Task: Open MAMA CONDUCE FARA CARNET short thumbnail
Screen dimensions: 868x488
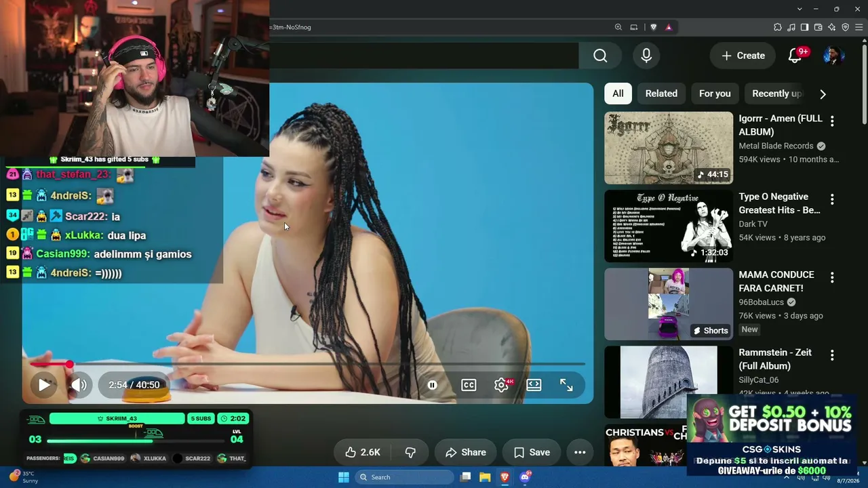Action: (669, 304)
